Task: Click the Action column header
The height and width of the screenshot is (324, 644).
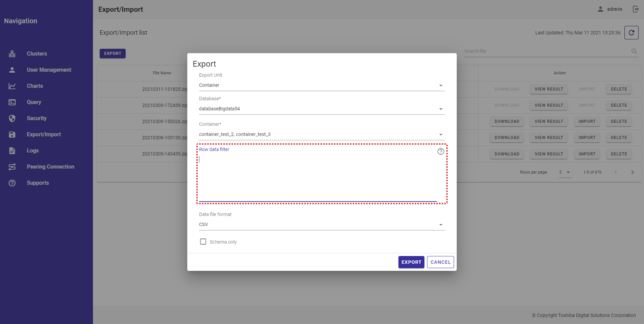Action: pyautogui.click(x=560, y=73)
